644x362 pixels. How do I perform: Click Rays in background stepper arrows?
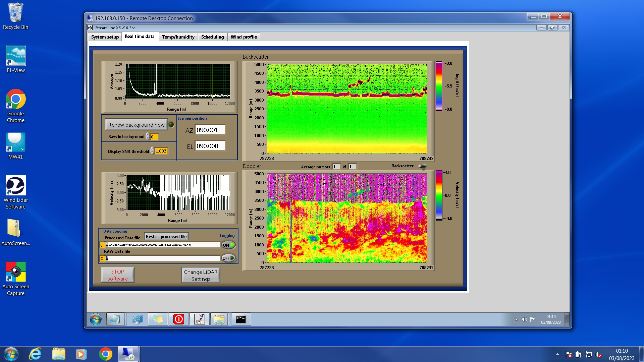[x=148, y=137]
